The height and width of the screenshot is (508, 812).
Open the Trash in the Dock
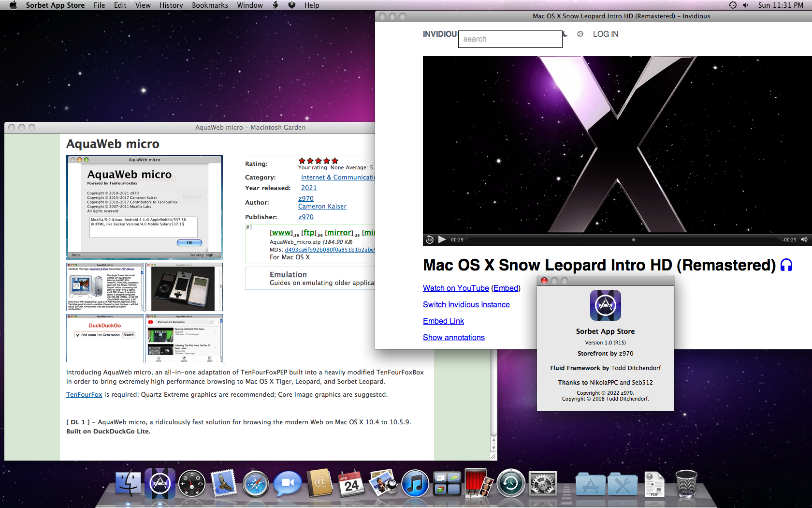click(x=686, y=484)
